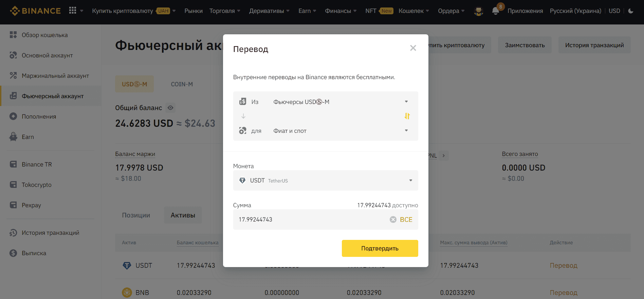Click Всего занято label
The height and width of the screenshot is (299, 644).
click(520, 154)
